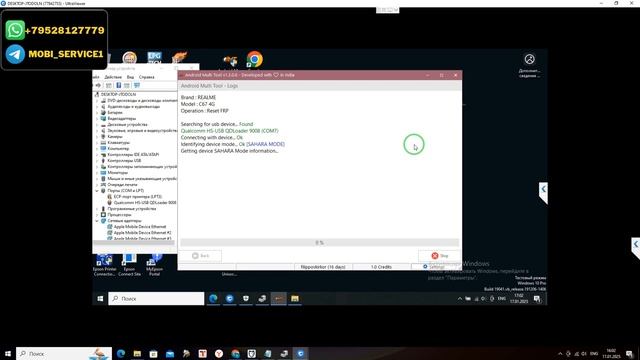Click the account days remaining status entry
This screenshot has width=640, height=360.
point(323,267)
